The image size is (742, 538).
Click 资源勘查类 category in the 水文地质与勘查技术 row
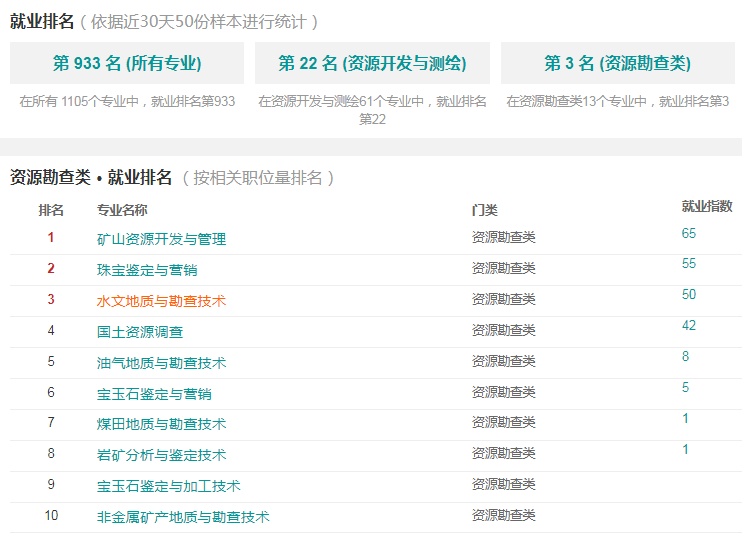(x=504, y=300)
